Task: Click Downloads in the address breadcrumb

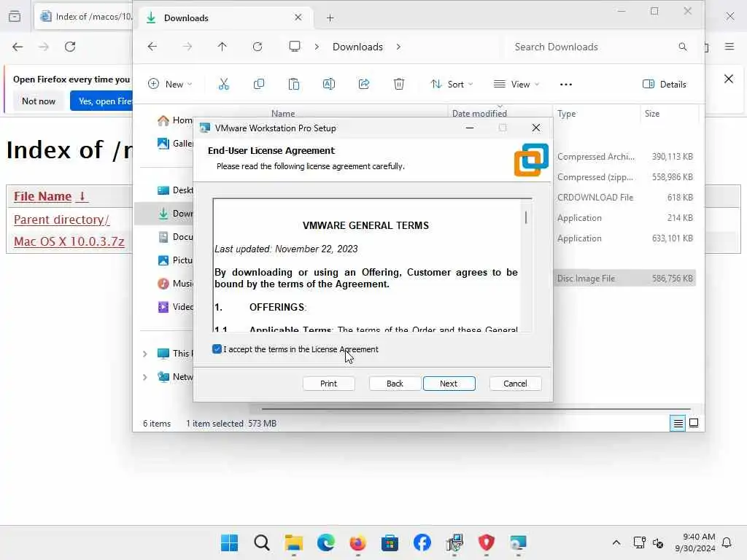Action: pyautogui.click(x=357, y=47)
